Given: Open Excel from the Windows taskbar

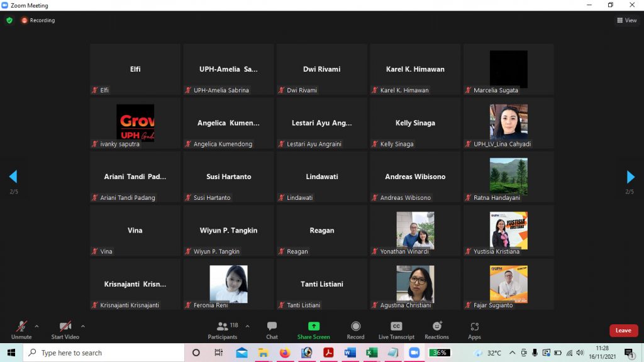Looking at the screenshot, I should 370,353.
